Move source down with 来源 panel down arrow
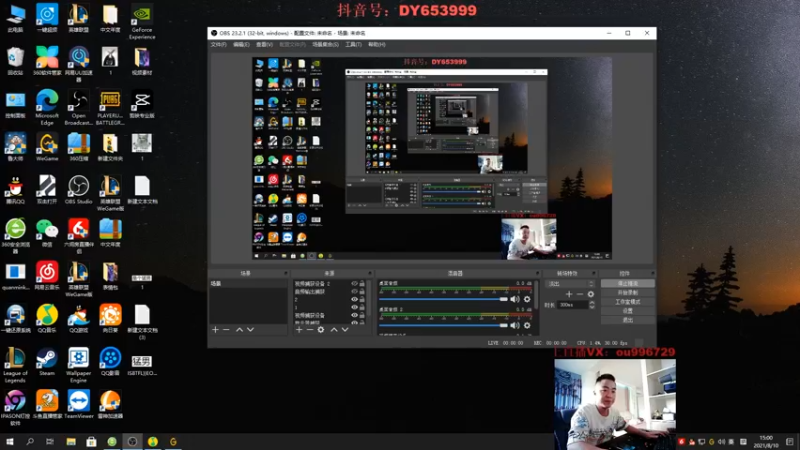The width and height of the screenshot is (800, 450). [345, 330]
